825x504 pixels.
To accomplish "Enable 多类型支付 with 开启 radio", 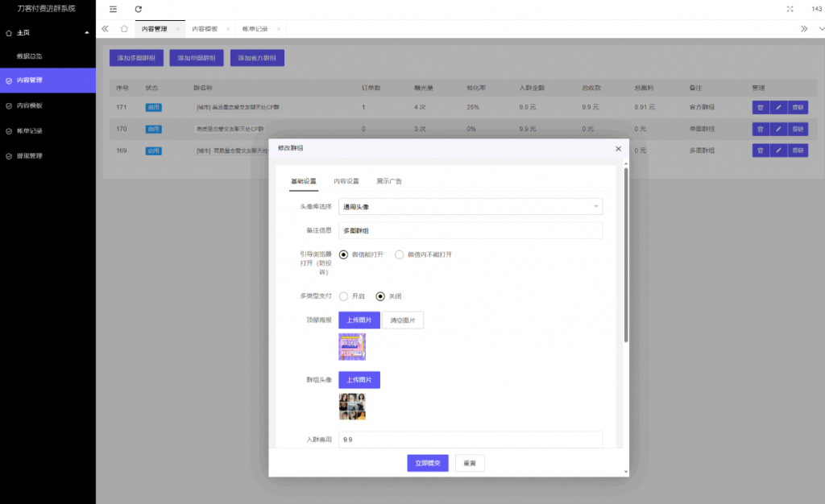I will pyautogui.click(x=343, y=296).
